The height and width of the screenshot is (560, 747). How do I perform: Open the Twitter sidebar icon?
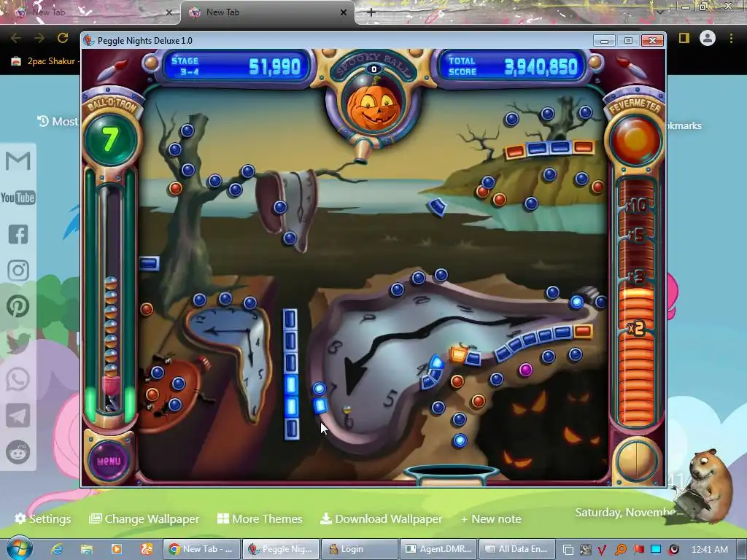pos(18,343)
